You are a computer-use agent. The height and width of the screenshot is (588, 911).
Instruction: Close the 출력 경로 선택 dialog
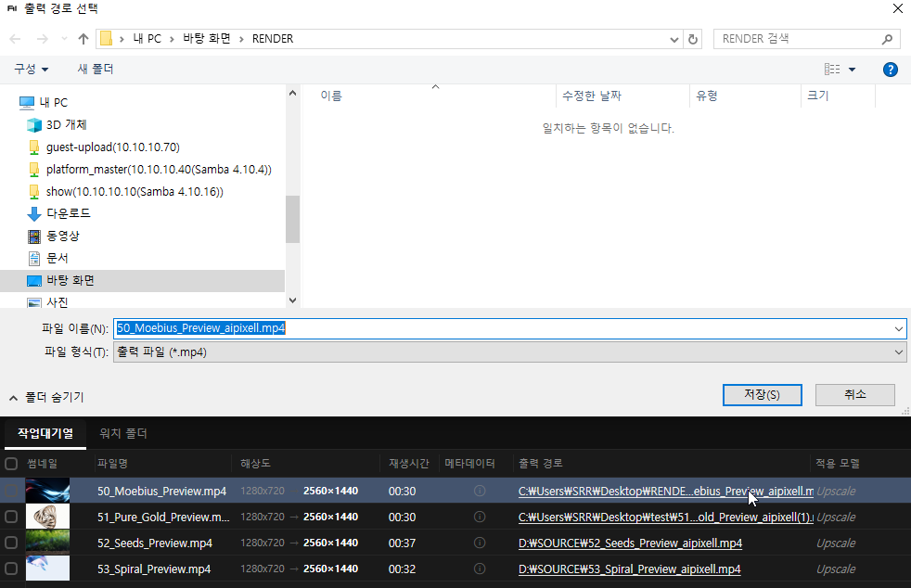[898, 8]
